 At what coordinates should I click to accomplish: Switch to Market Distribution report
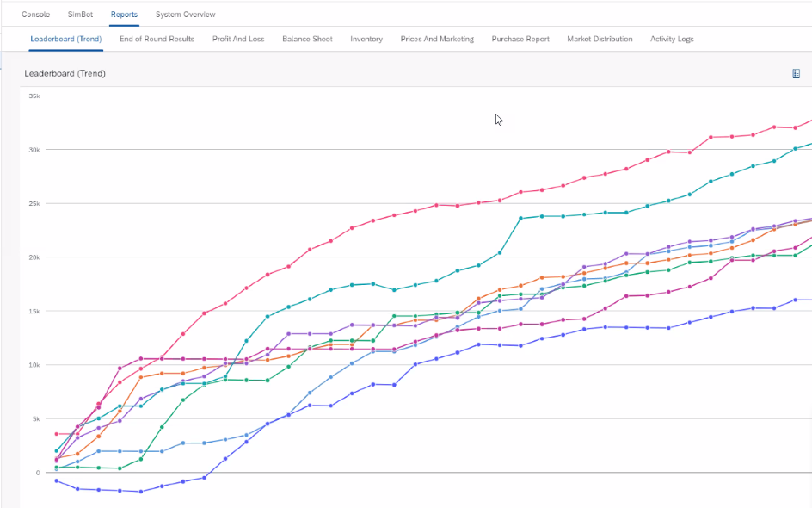pos(600,39)
